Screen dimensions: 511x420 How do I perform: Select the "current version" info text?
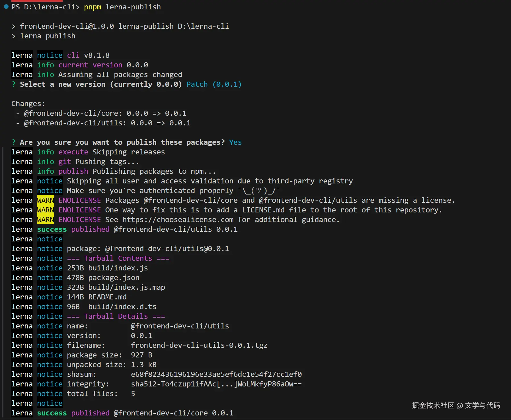pyautogui.click(x=90, y=65)
